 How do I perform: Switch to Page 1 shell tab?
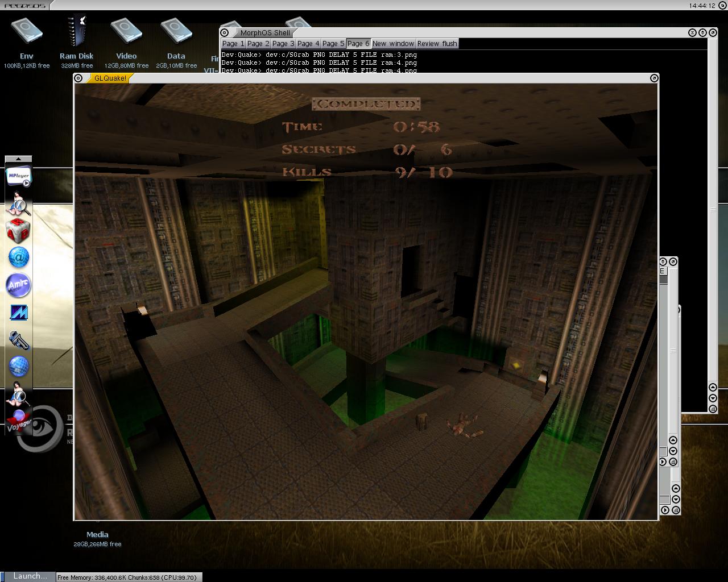[233, 44]
